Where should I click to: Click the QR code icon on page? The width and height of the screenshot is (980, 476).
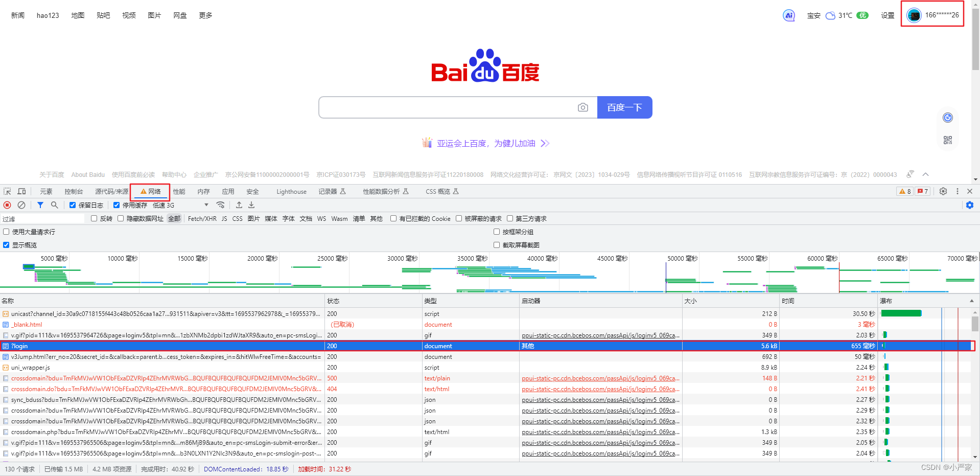click(x=948, y=140)
